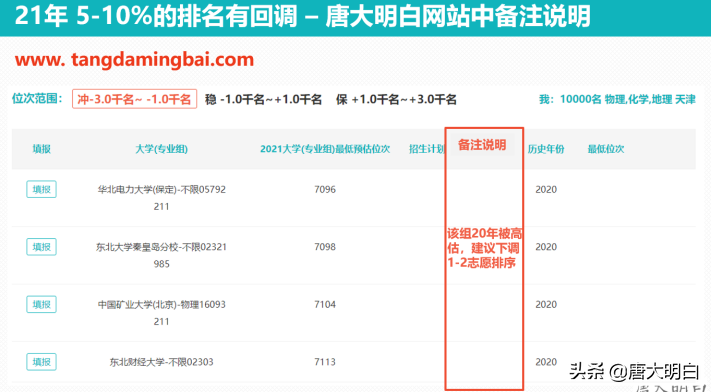This screenshot has height=392, width=711.
Task: Click the 备注说明 column header
Action: point(482,145)
